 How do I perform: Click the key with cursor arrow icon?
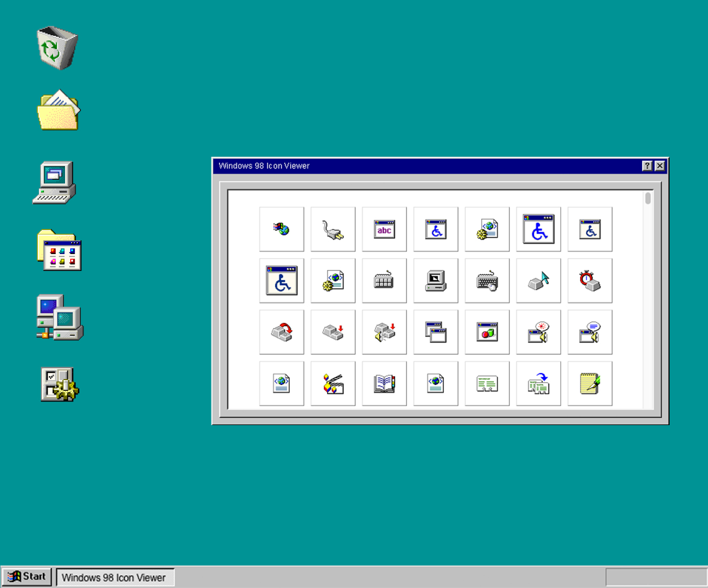[539, 281]
